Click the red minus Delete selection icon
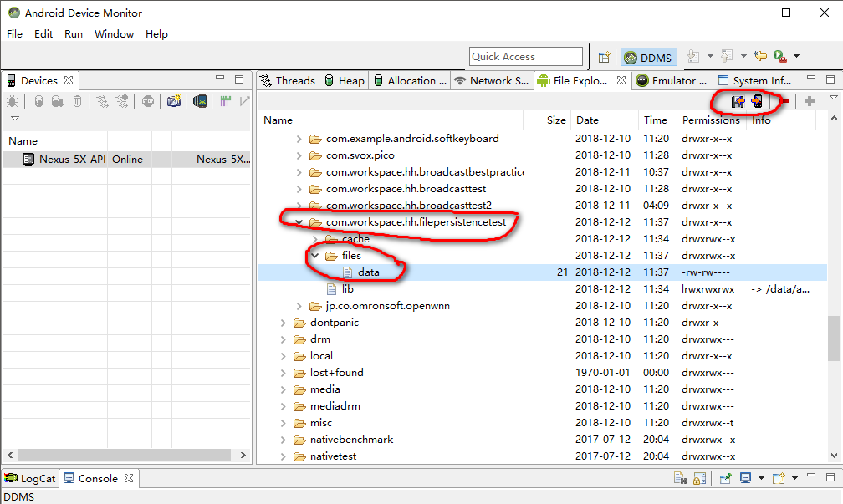 click(784, 101)
